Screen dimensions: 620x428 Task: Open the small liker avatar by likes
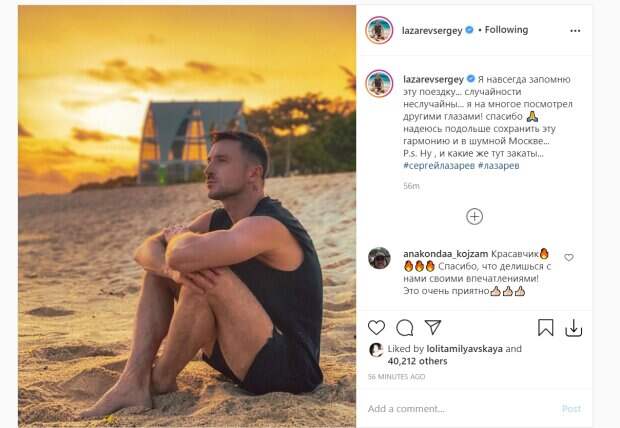pyautogui.click(x=376, y=350)
